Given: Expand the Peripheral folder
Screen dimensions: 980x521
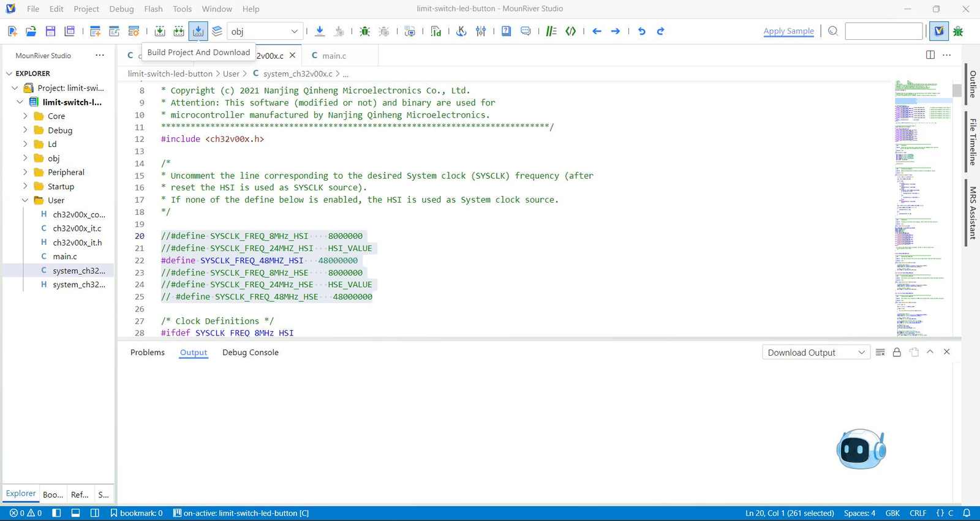Looking at the screenshot, I should (25, 172).
